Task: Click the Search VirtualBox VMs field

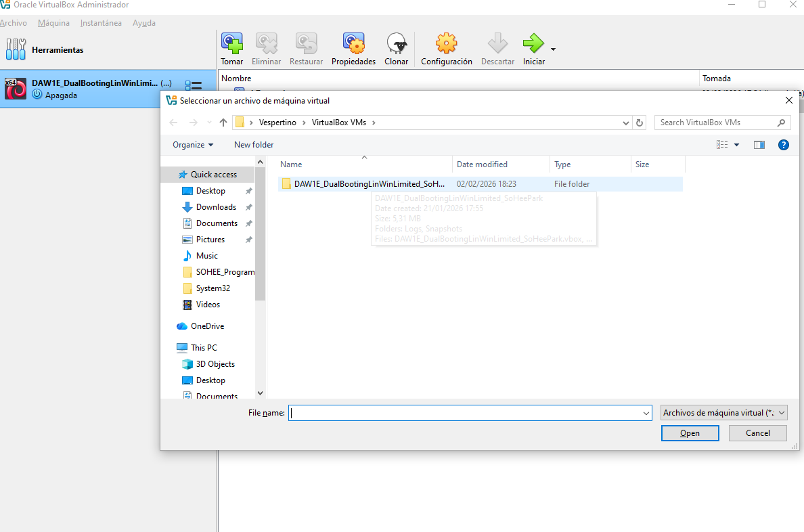Action: pos(722,123)
